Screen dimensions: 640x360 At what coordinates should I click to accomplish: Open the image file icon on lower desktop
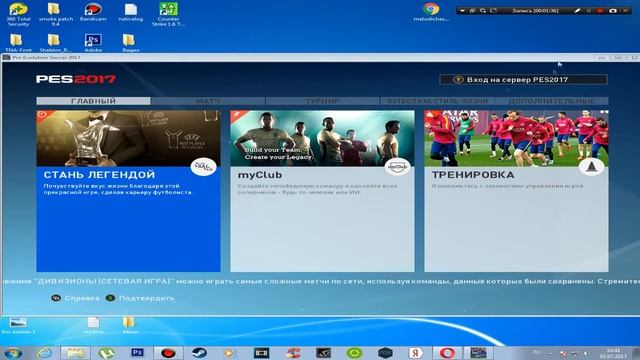click(18, 325)
